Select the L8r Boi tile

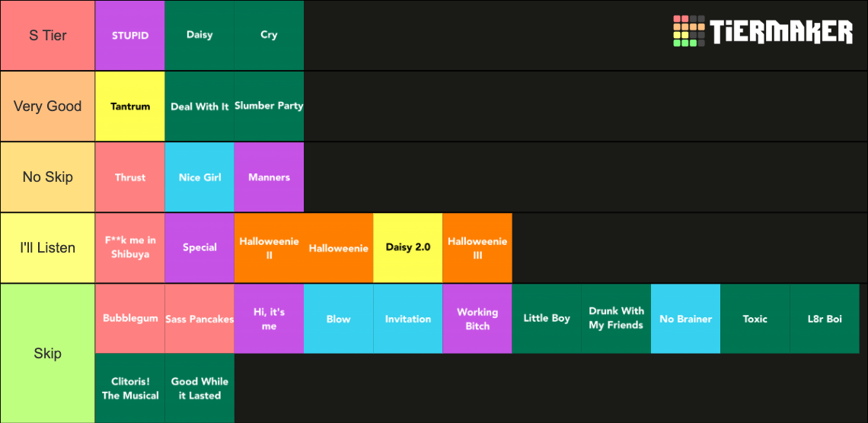825,319
